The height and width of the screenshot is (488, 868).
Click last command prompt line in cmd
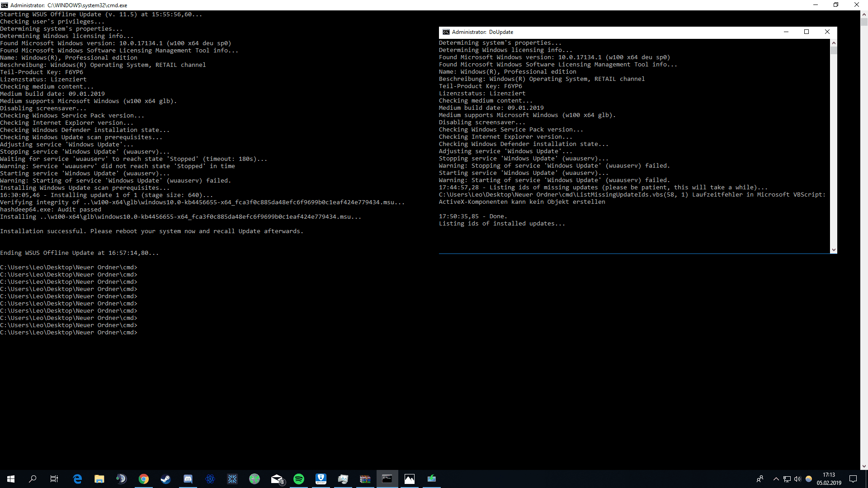point(69,333)
